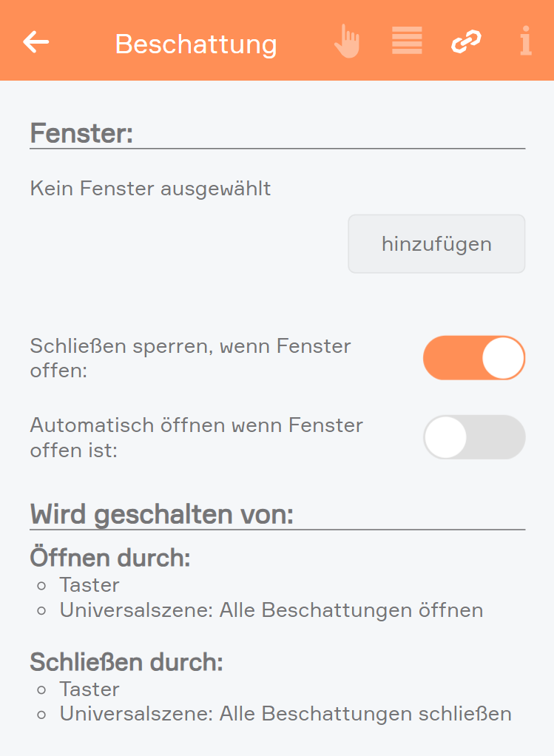The image size is (554, 756).
Task: Enable the Automatisch öffnen toggle
Action: coord(474,437)
